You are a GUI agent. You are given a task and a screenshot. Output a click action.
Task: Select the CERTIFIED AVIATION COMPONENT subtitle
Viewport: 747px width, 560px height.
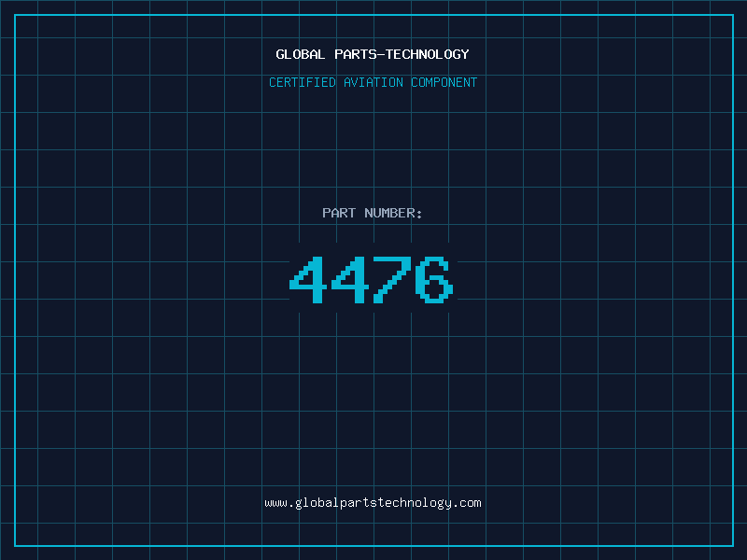tap(373, 82)
